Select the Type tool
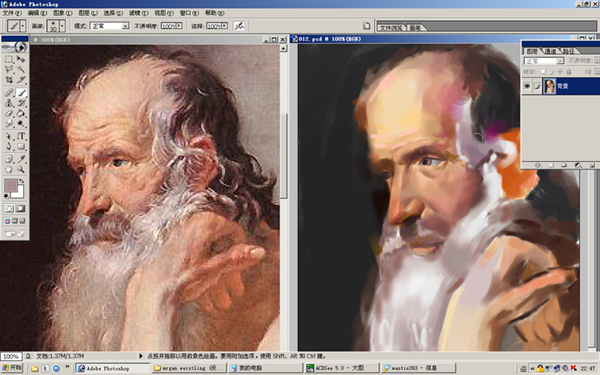Viewport: 600px width, 375px height. coord(21,136)
